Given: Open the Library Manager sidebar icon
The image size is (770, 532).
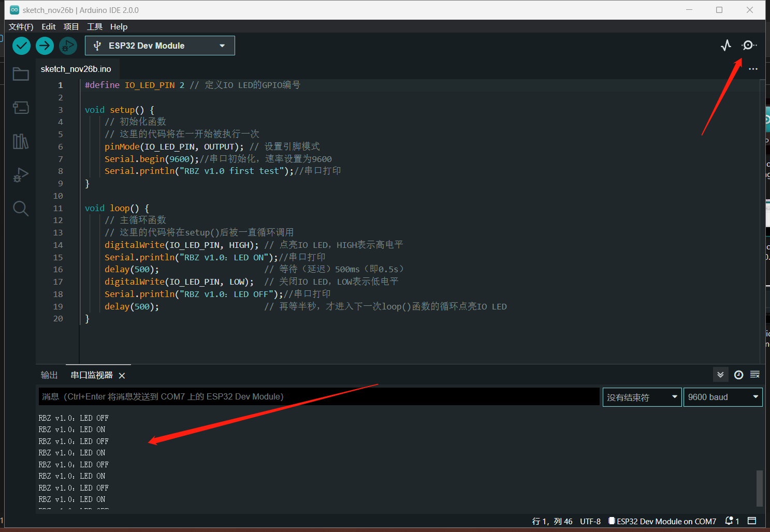Looking at the screenshot, I should (x=21, y=141).
